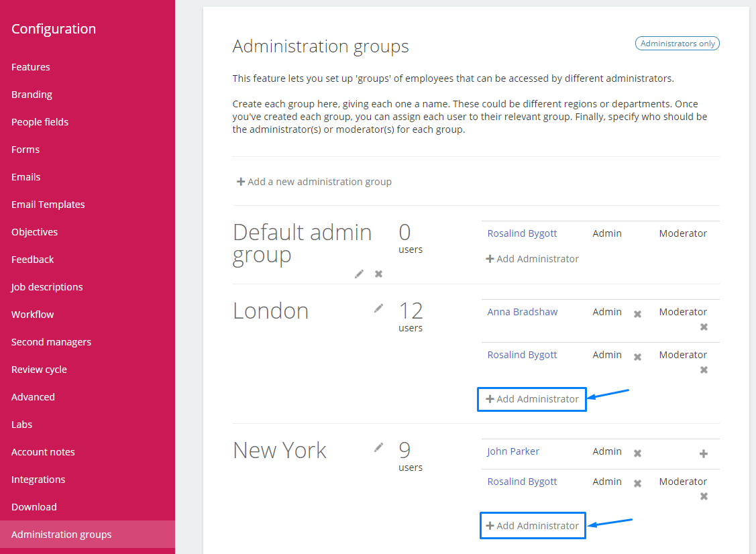
Task: Click the Default admin group name
Action: tap(303, 244)
